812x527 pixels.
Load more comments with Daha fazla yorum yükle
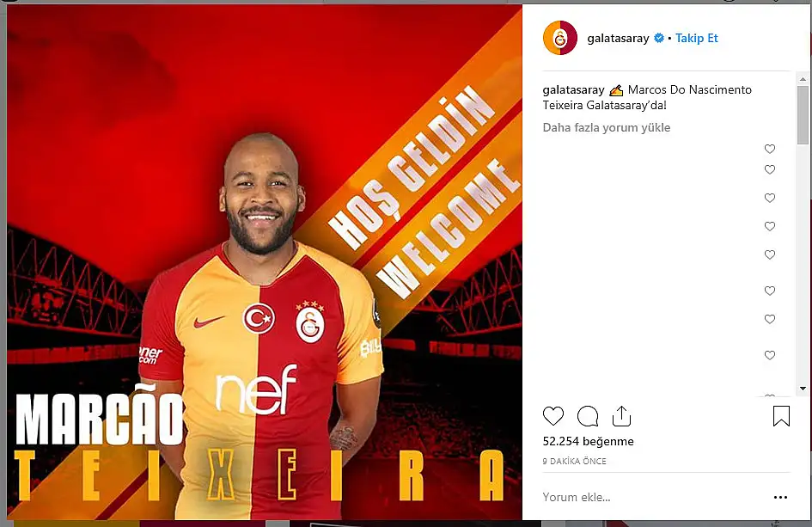tap(607, 127)
